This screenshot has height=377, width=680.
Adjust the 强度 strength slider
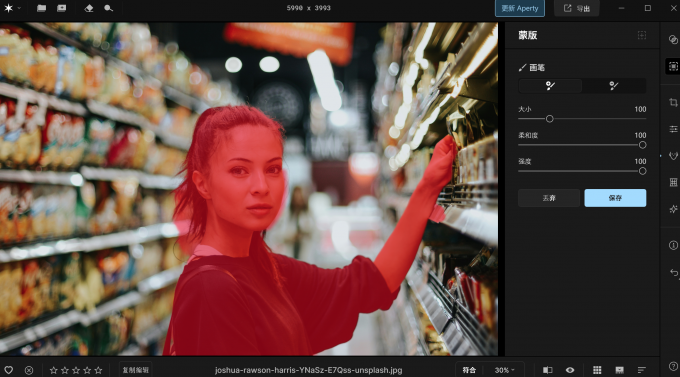582,171
